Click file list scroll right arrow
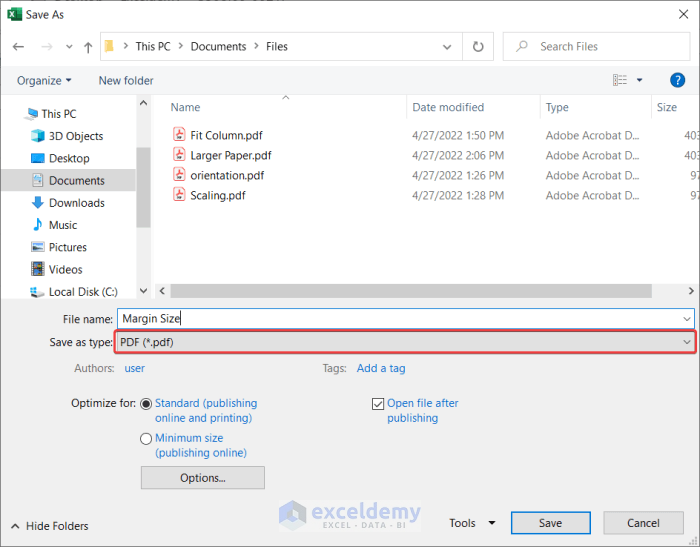The width and height of the screenshot is (700, 547). click(x=691, y=291)
